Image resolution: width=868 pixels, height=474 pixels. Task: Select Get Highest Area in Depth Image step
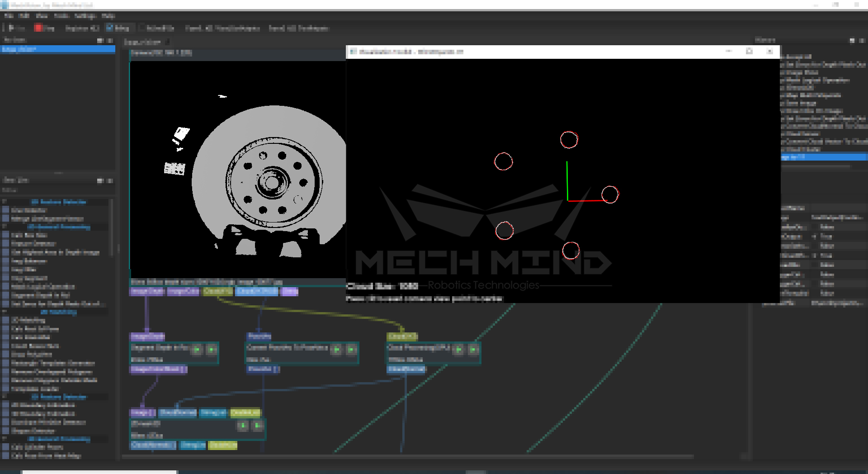tap(55, 252)
